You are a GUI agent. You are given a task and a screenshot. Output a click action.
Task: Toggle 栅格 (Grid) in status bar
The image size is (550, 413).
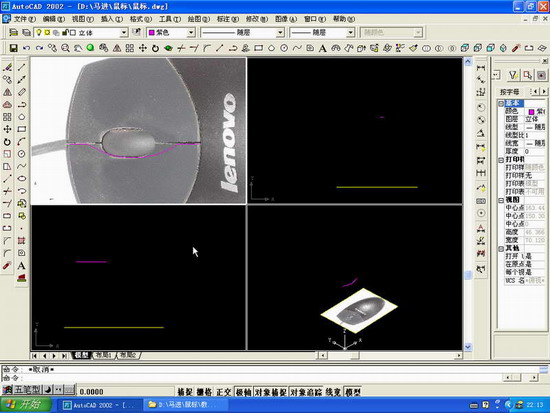tap(204, 392)
